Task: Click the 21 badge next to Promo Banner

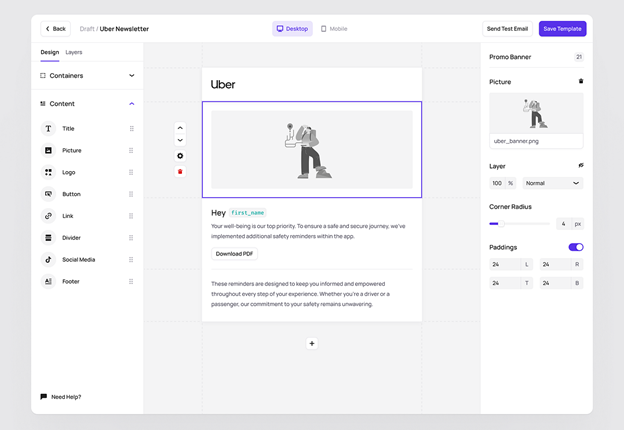Action: (579, 57)
